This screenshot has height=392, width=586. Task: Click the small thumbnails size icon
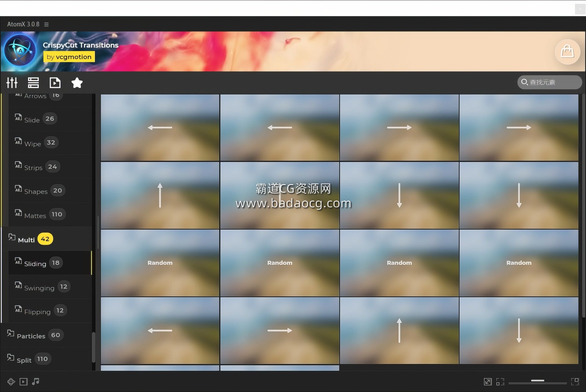500,382
